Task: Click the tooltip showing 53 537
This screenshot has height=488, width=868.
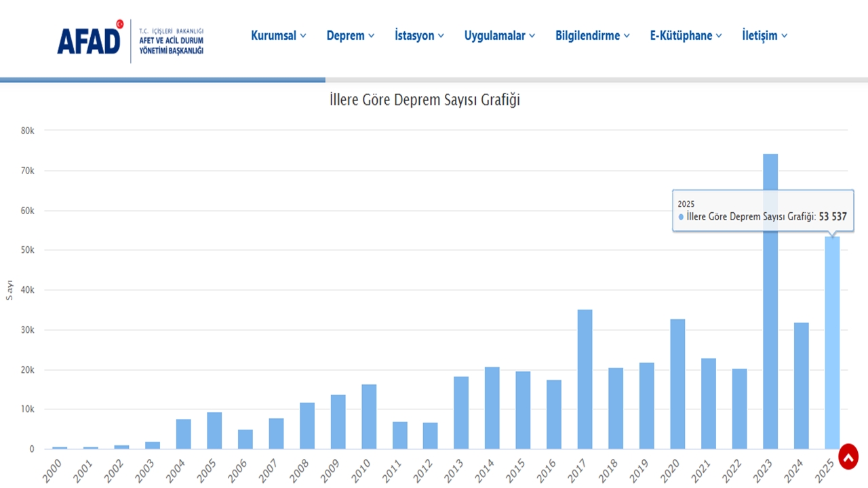Action: coord(763,210)
